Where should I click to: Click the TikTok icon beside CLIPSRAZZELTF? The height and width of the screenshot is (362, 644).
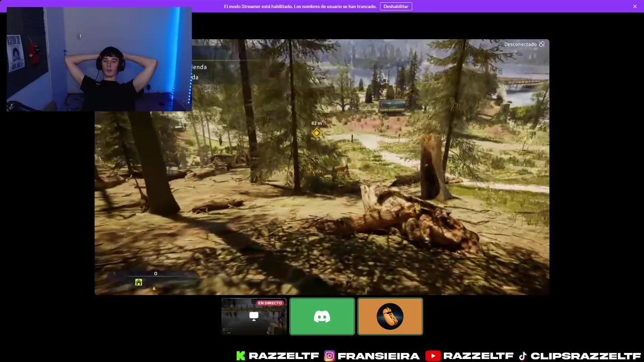click(x=523, y=356)
